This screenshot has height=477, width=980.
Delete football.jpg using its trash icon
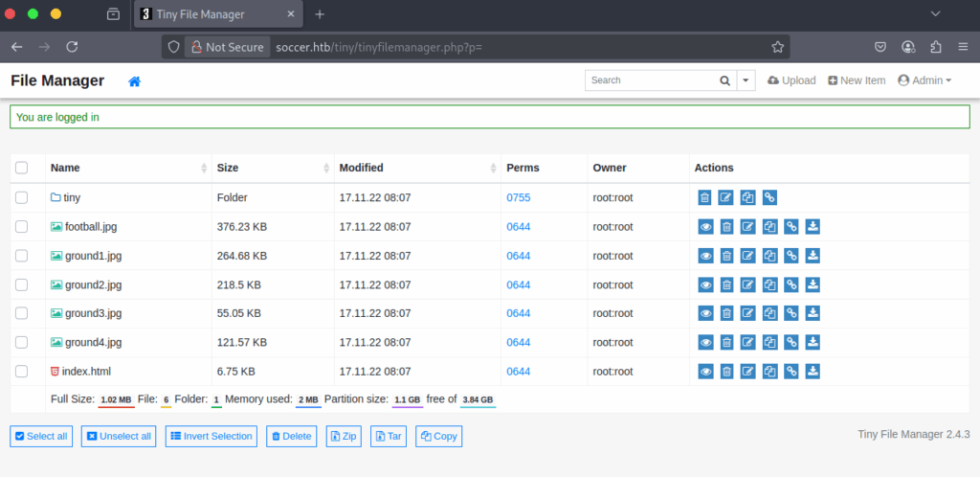pyautogui.click(x=727, y=227)
